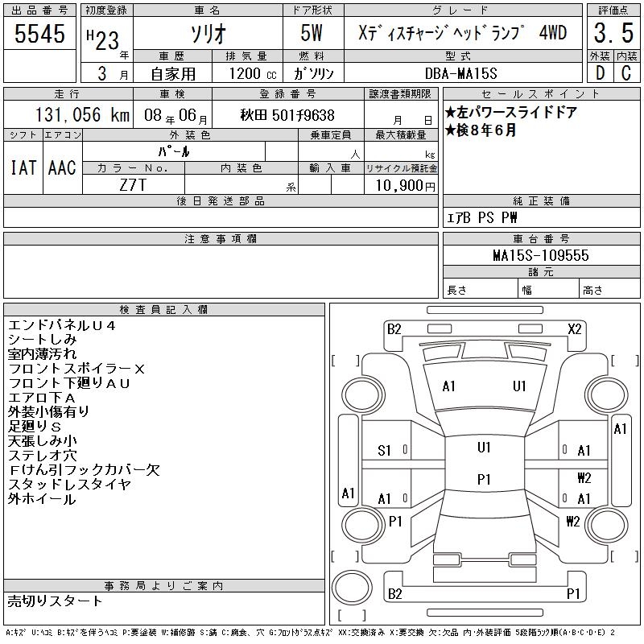Screen dimensions: 644x644
Task: Select inspector note Fけん引フックカバー欠
Action: 84,470
